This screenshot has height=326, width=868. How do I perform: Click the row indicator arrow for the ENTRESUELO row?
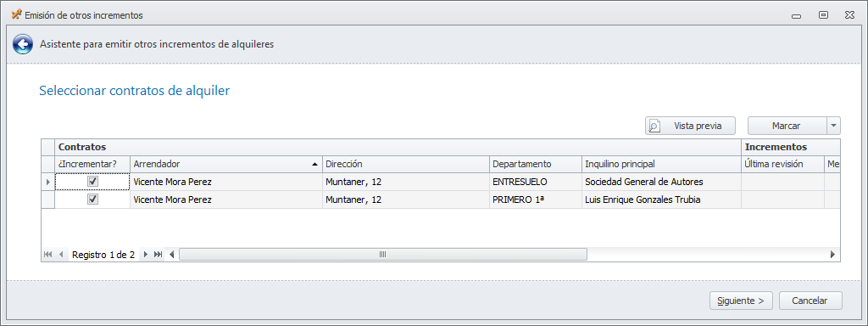click(47, 182)
